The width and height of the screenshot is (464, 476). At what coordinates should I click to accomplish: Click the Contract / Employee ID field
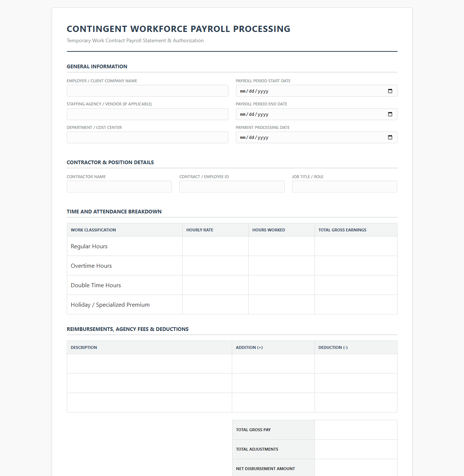[x=232, y=187]
